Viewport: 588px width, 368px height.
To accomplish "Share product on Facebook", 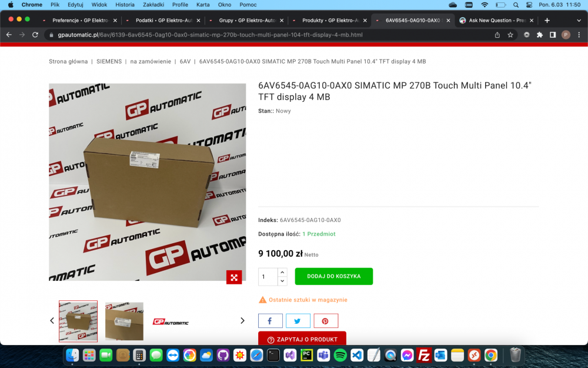I will pyautogui.click(x=270, y=321).
